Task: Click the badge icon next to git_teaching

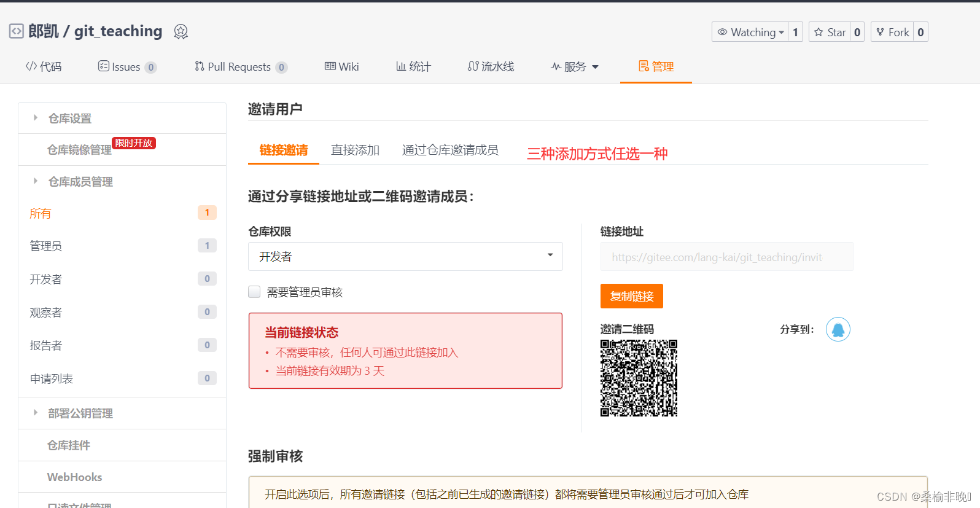Action: click(x=181, y=31)
